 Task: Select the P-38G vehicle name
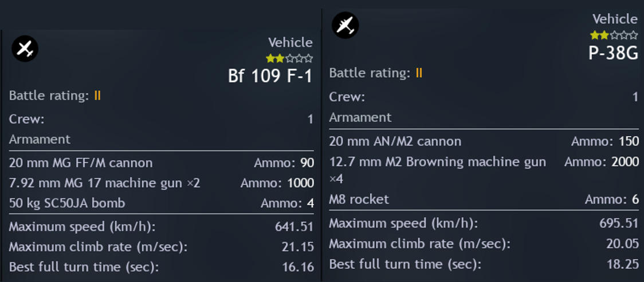click(613, 53)
